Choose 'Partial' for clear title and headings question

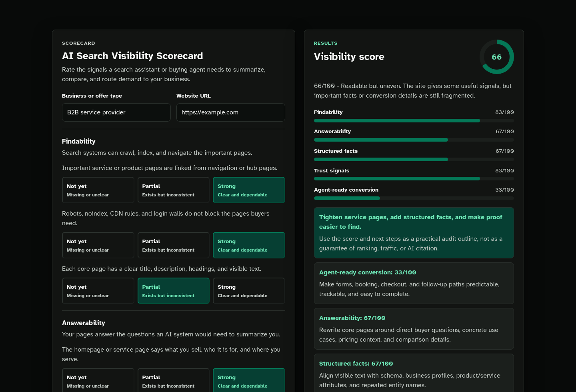[174, 291]
